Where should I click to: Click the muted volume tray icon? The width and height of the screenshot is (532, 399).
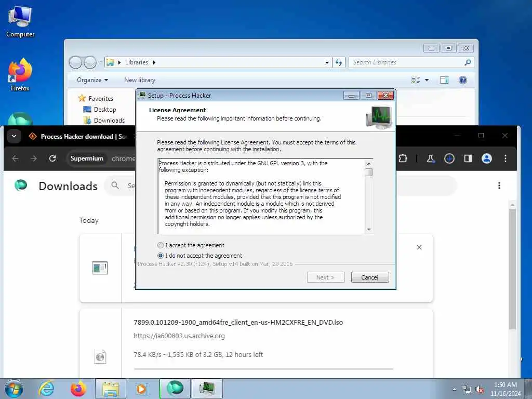coord(480,390)
